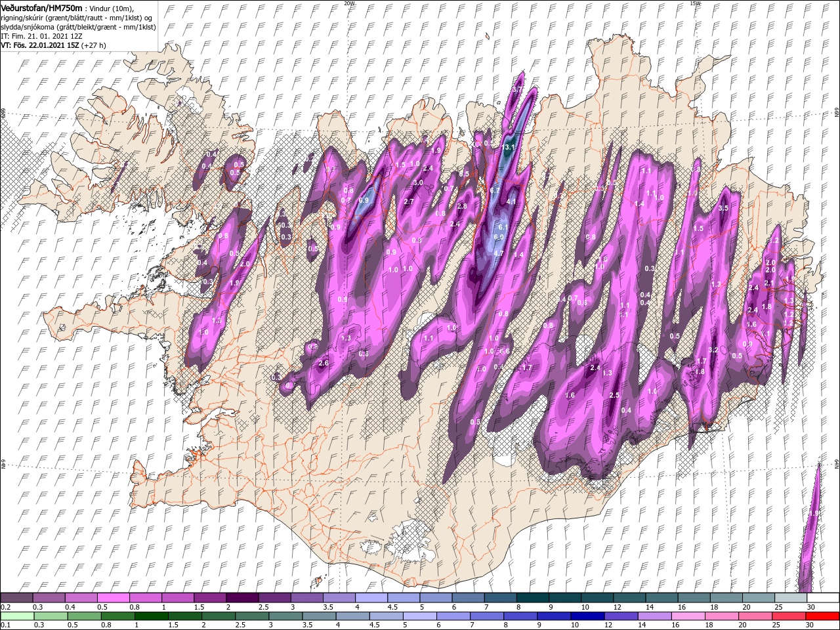Click the '0.1' label on the bottom legend
The width and height of the screenshot is (840, 630).
tap(6, 625)
